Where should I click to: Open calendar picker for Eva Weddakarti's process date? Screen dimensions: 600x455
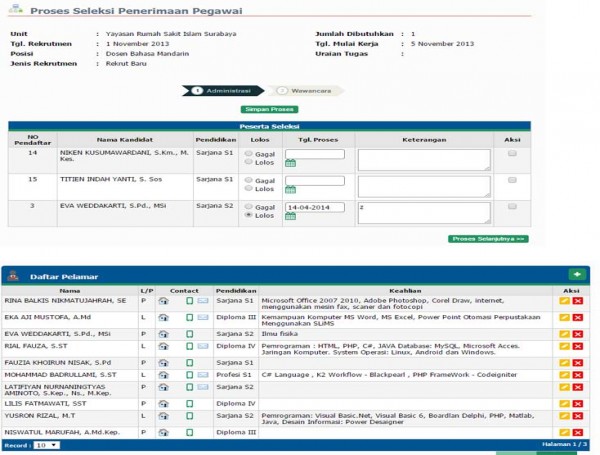tap(290, 217)
